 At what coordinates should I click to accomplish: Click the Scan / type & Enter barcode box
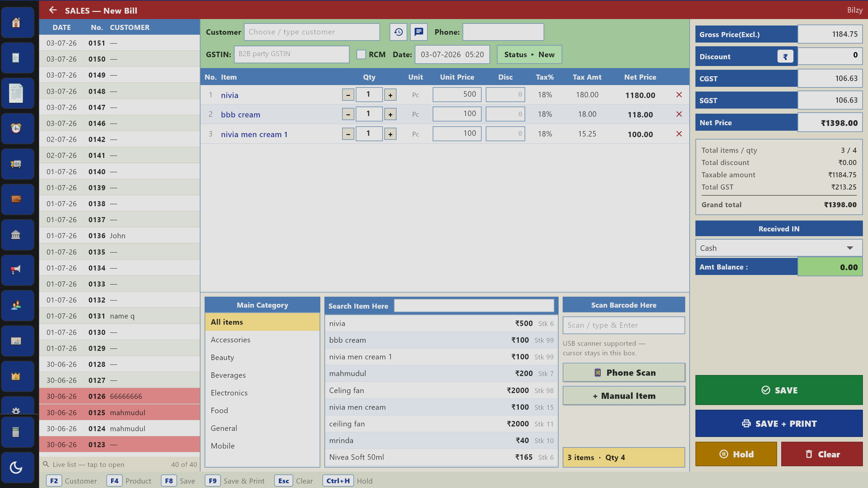pos(624,325)
